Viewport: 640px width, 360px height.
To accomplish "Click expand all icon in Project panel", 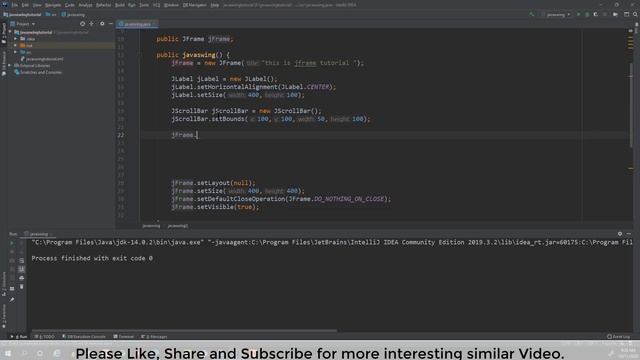I will tap(91, 24).
